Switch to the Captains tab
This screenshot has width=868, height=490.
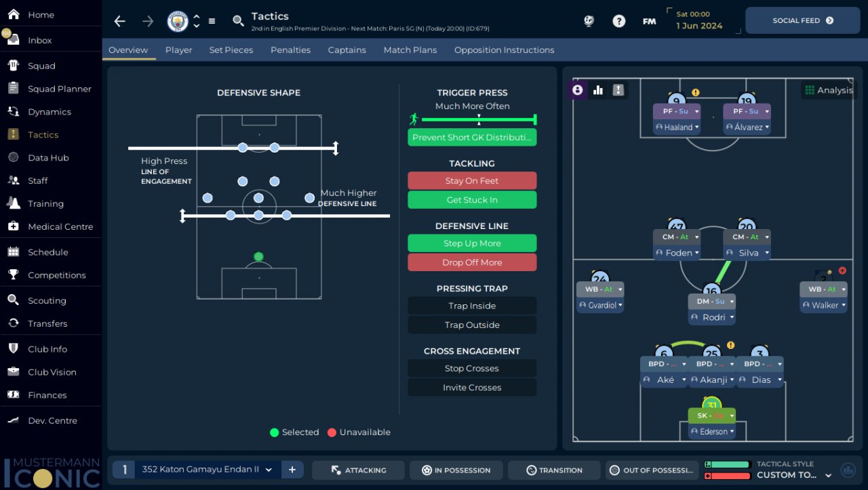click(347, 49)
